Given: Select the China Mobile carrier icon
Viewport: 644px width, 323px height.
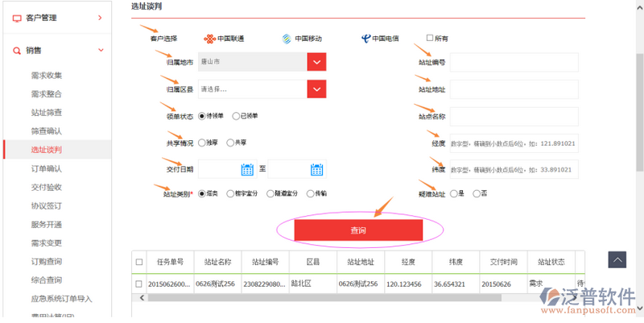Looking at the screenshot, I should coord(286,38).
